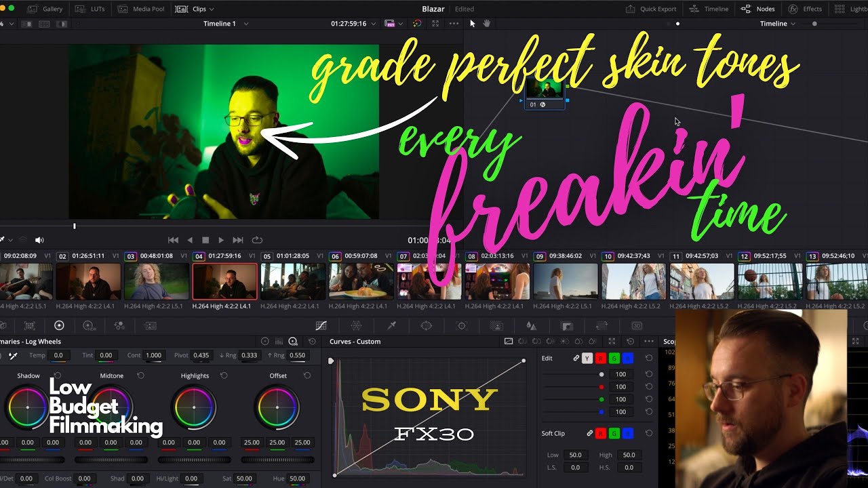Open the Clips dropdown arrow
Image resolution: width=868 pixels, height=488 pixels.
click(x=212, y=9)
